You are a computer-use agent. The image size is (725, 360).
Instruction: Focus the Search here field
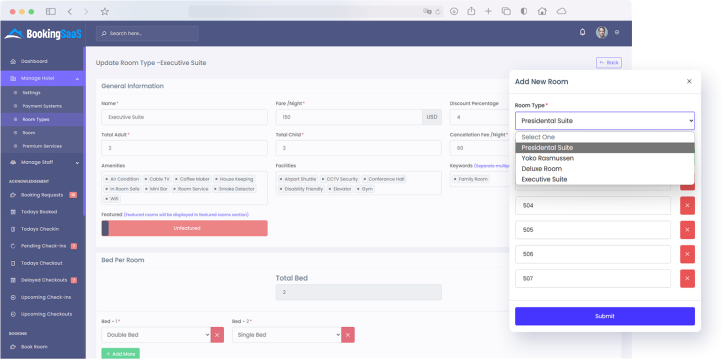[147, 33]
